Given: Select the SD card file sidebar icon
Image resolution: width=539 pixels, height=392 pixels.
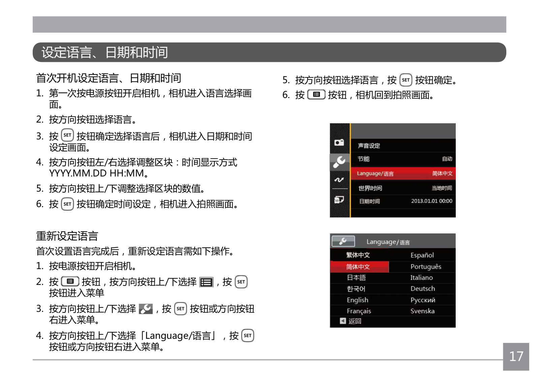Looking at the screenshot, I should (x=339, y=200).
